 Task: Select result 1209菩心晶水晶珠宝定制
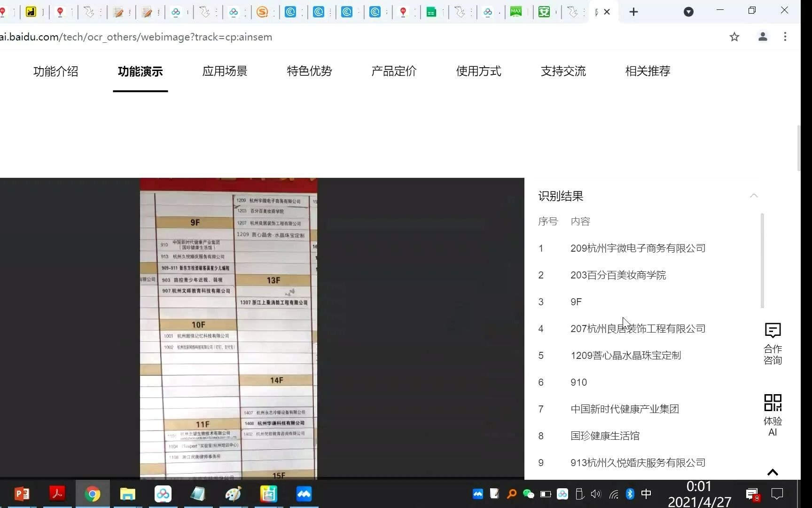point(625,356)
